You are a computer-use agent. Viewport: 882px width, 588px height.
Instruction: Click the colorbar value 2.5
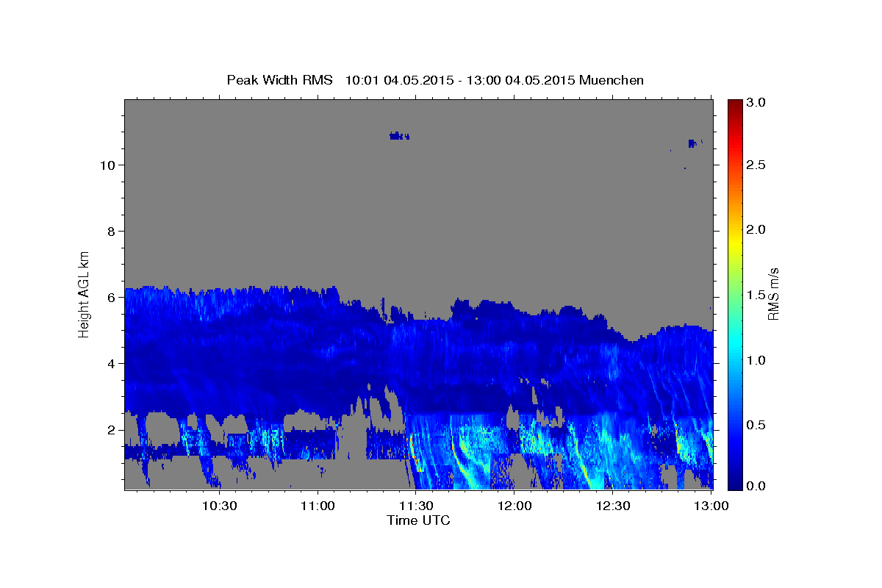tap(757, 165)
